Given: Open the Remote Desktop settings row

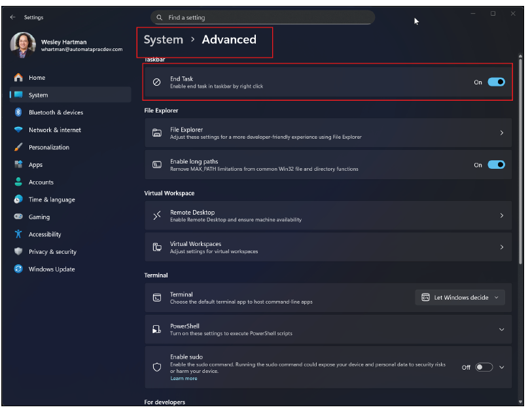Looking at the screenshot, I should [x=327, y=215].
